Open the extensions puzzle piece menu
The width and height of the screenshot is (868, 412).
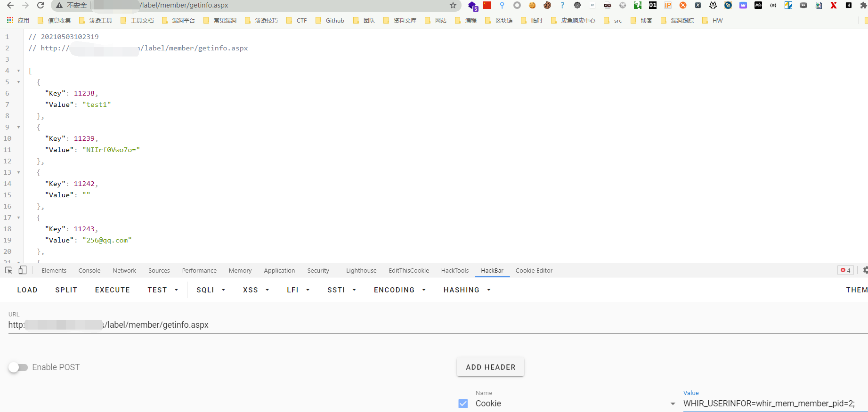pos(863,5)
